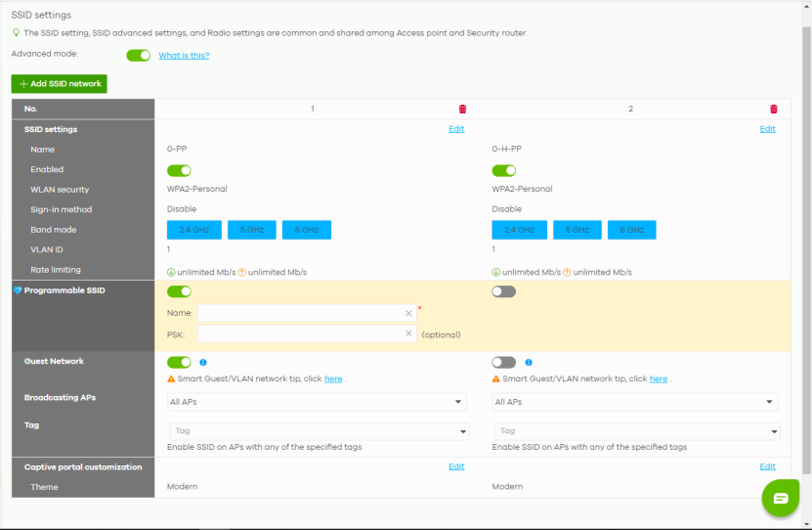
Task: Expand the Tag dropdown for SSID 1
Action: pyautogui.click(x=320, y=431)
